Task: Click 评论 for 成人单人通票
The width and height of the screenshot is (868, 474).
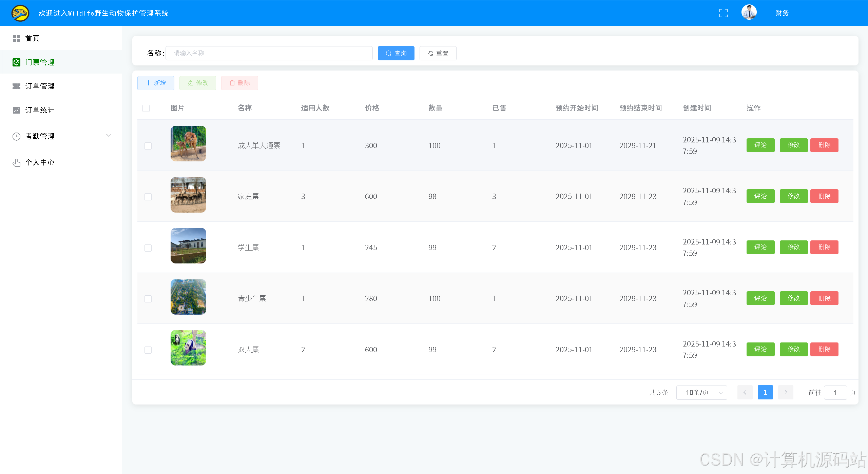Action: (x=760, y=145)
